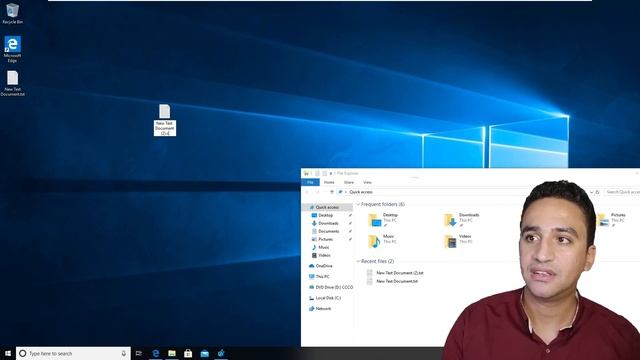Switch to the Share ribbon tab
The width and height of the screenshot is (640, 360).
point(349,182)
